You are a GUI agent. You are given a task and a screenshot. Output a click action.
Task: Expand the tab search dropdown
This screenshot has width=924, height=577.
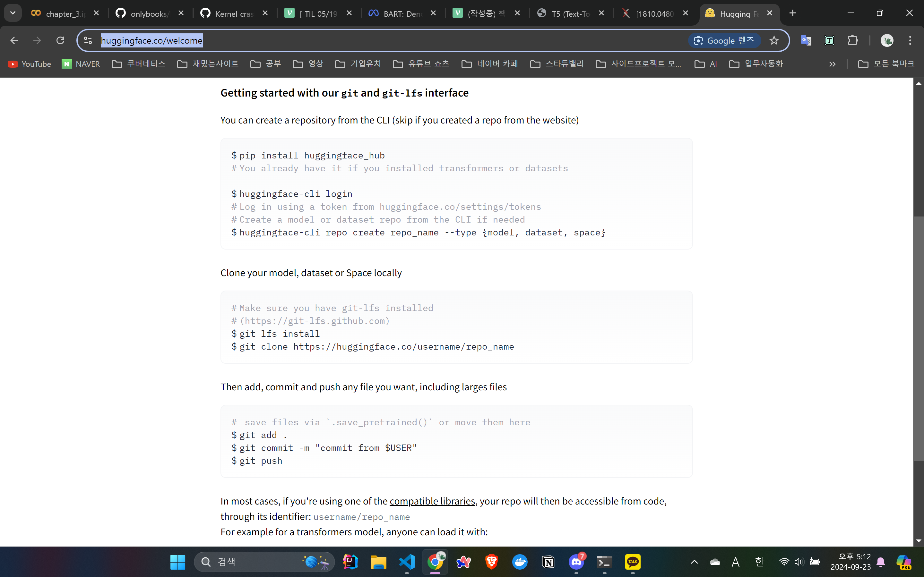point(13,13)
